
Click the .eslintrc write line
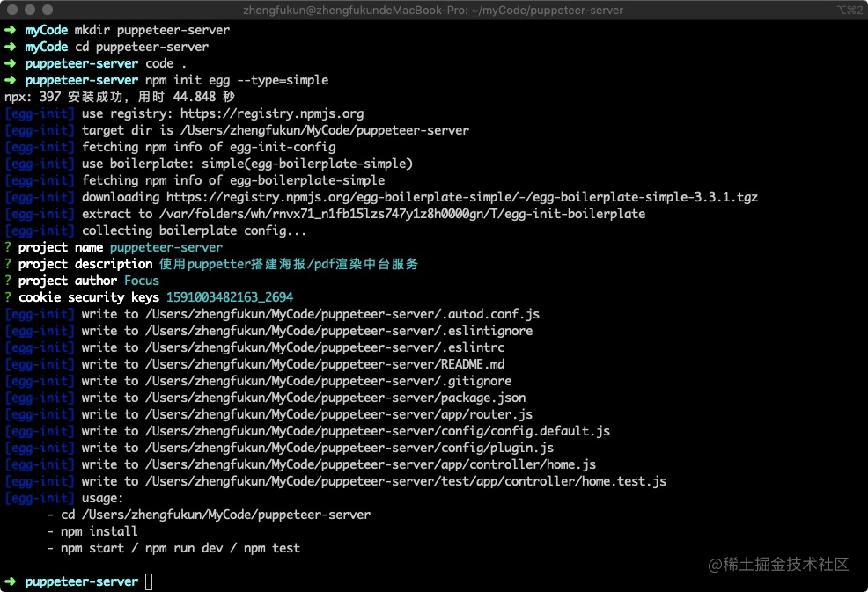tap(254, 347)
